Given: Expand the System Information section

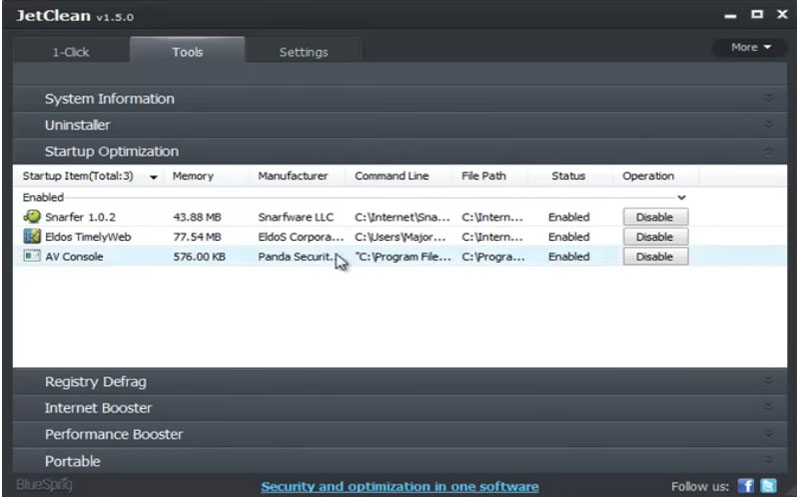Looking at the screenshot, I should click(x=400, y=98).
